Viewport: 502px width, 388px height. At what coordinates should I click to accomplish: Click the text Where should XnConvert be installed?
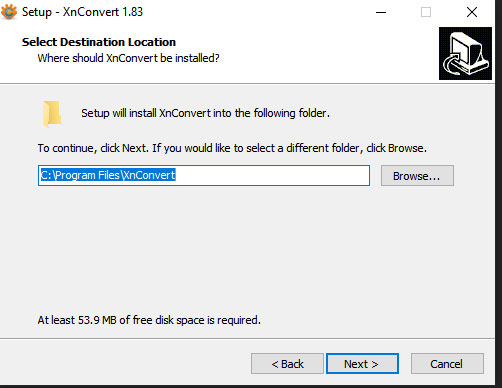128,58
